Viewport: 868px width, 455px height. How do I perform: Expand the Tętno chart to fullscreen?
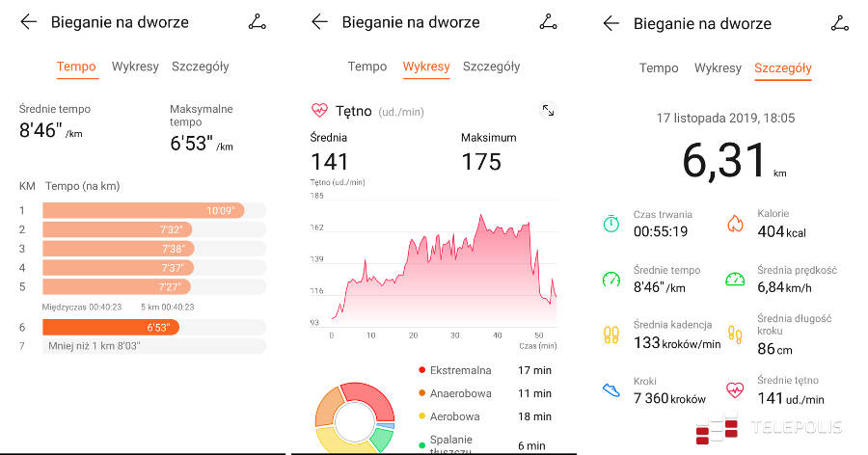tap(548, 111)
